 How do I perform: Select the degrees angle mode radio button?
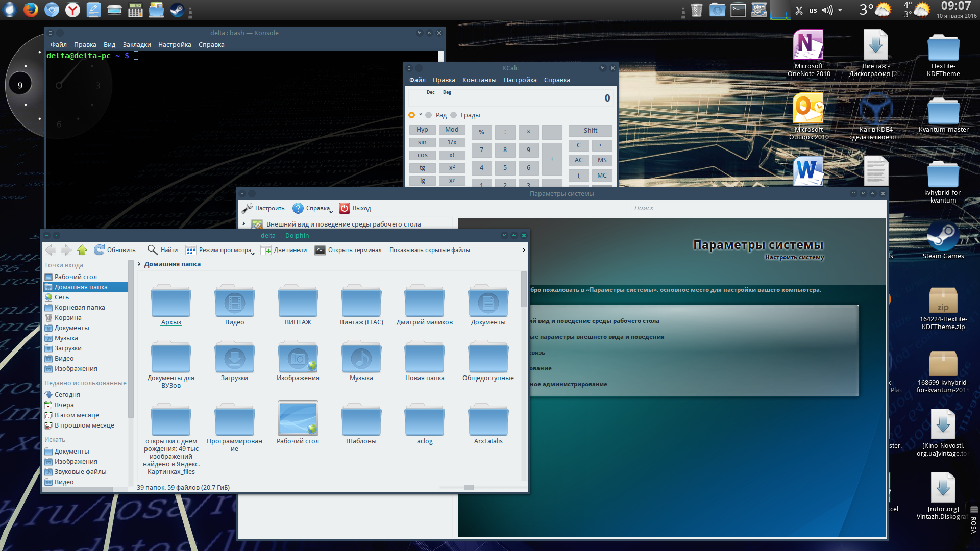pos(411,115)
